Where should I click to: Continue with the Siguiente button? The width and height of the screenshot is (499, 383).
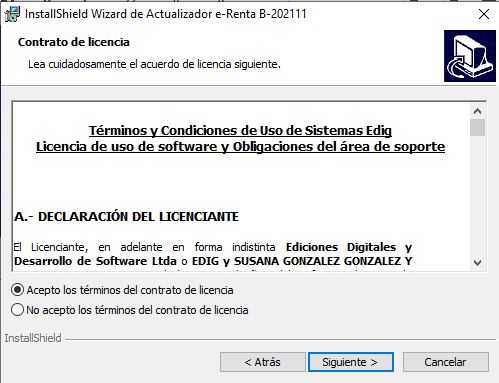(351, 362)
